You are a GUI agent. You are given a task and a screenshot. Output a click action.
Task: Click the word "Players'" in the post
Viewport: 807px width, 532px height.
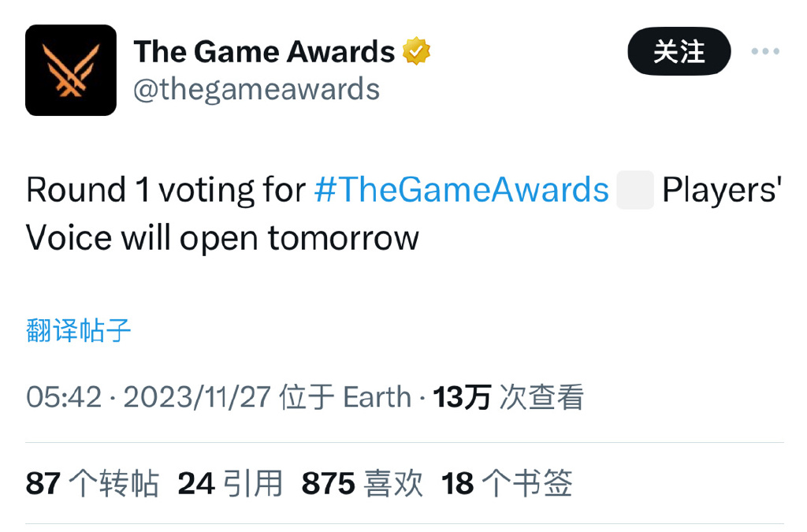pyautogui.click(x=721, y=191)
